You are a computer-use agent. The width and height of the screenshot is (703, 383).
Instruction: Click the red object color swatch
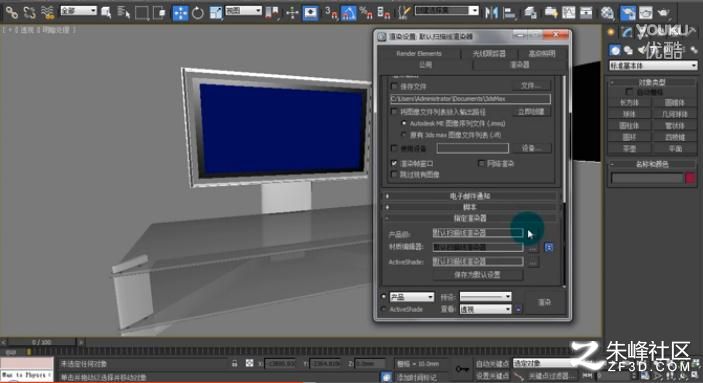pyautogui.click(x=690, y=178)
